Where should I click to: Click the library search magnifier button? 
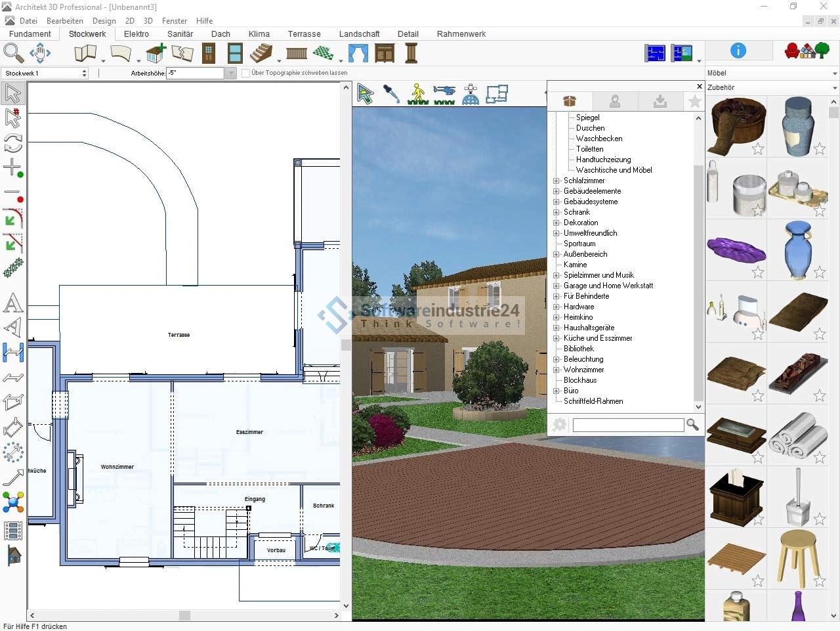pos(692,425)
